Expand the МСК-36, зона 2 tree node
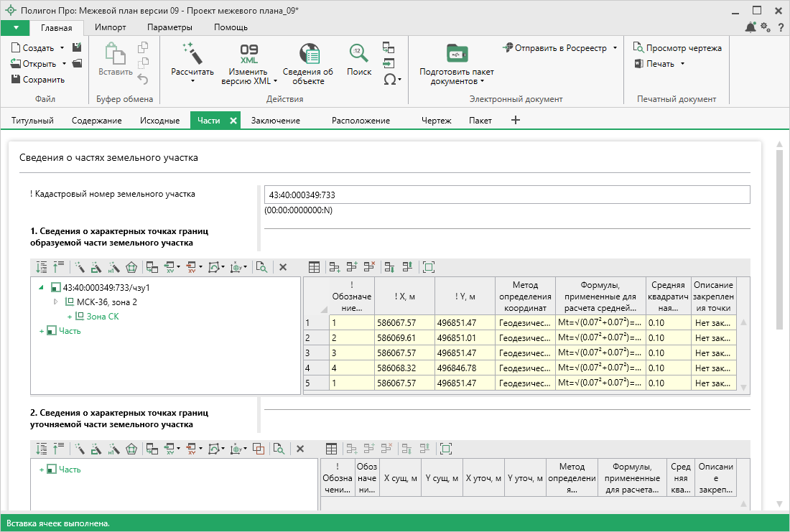 point(56,302)
